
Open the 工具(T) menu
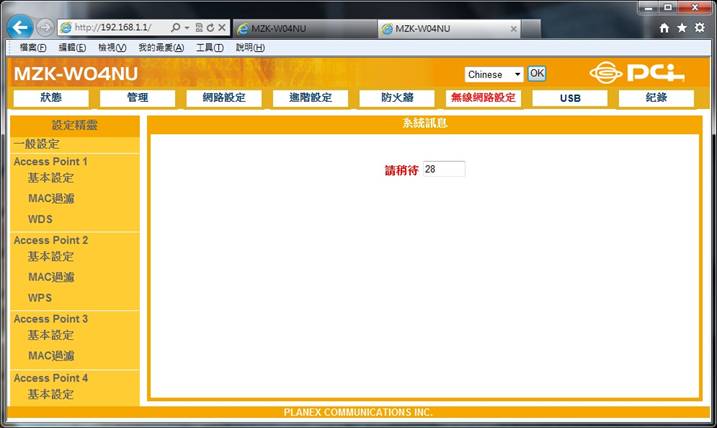click(x=209, y=48)
